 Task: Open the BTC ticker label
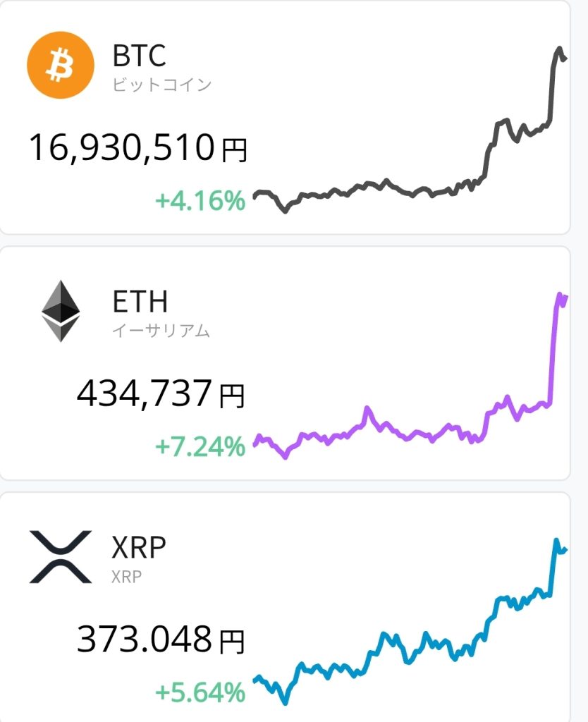click(x=139, y=56)
